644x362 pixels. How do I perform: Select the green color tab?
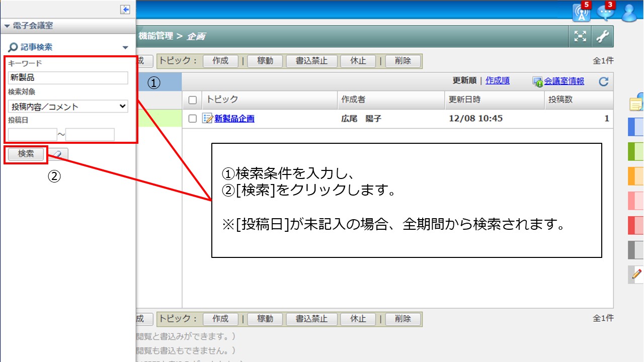click(636, 151)
